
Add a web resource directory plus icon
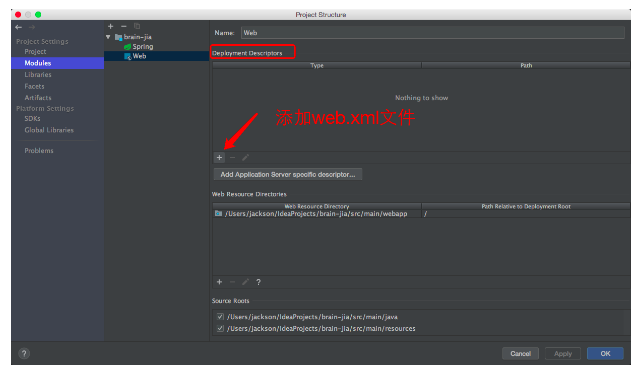220,282
